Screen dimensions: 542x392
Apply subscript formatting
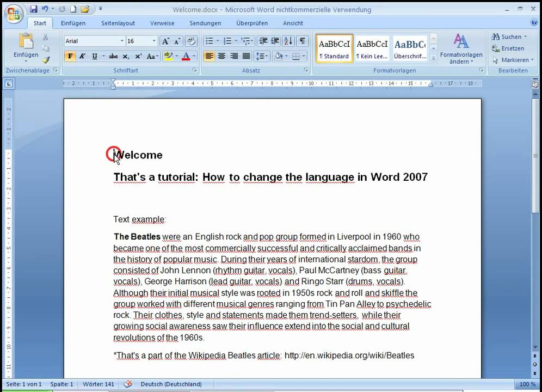[126, 56]
